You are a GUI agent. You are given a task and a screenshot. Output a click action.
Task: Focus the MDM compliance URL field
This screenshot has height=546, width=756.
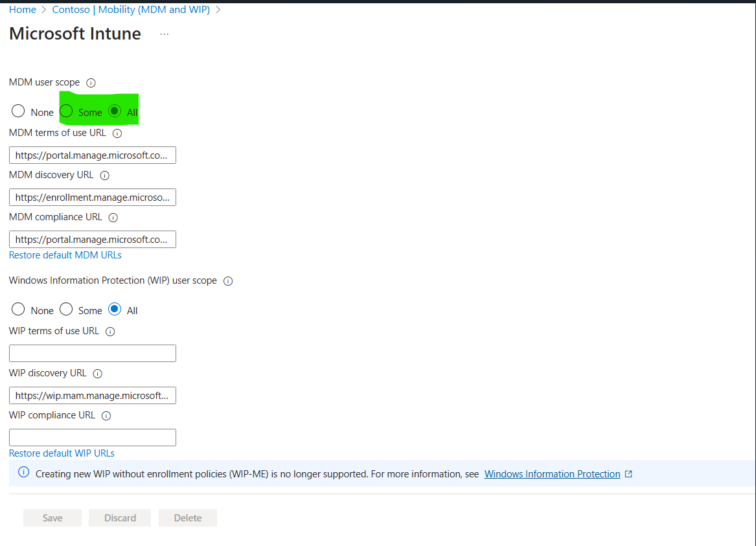coord(93,240)
